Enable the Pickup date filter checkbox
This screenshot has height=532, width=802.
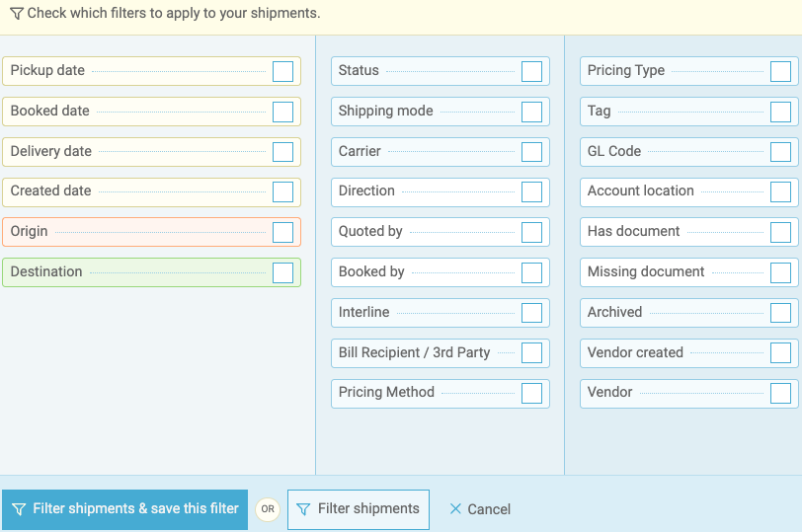(282, 71)
